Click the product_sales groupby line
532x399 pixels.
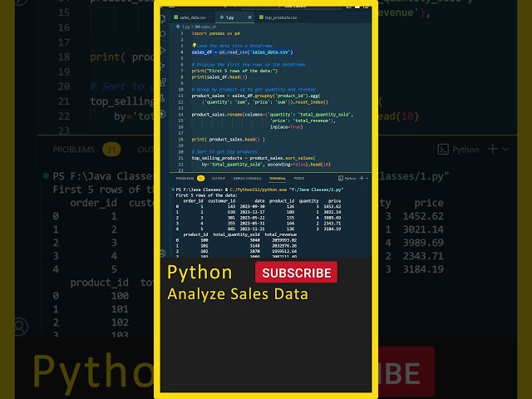[x=256, y=96]
